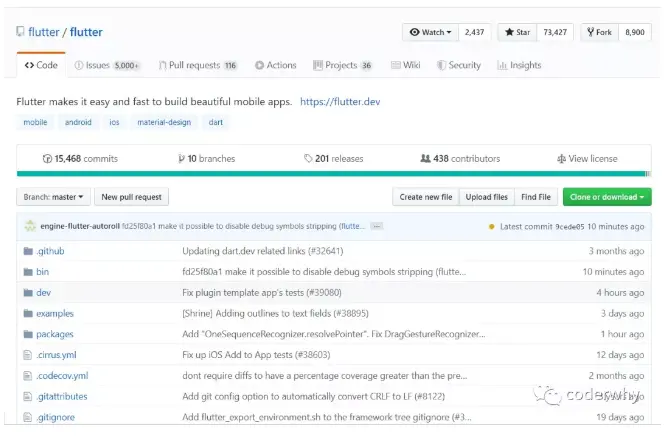The image size is (667, 445).
Task: Expand the commit message ellipsis button
Action: tap(376, 226)
